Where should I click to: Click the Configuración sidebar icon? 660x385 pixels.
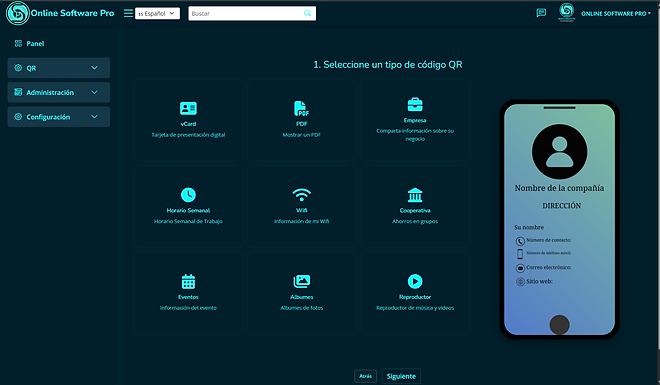[x=18, y=117]
